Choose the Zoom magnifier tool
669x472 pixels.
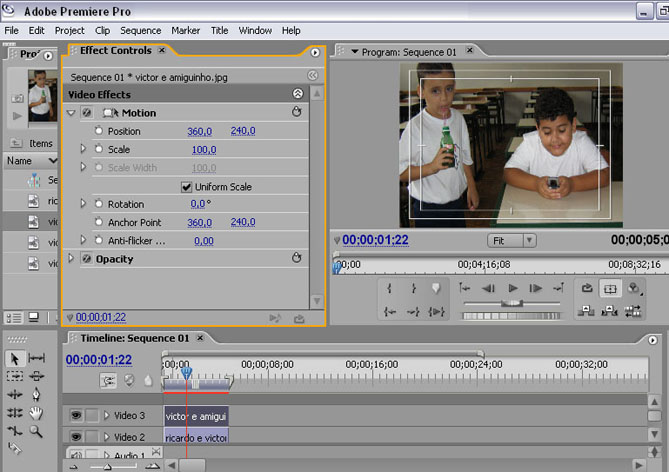click(x=37, y=431)
